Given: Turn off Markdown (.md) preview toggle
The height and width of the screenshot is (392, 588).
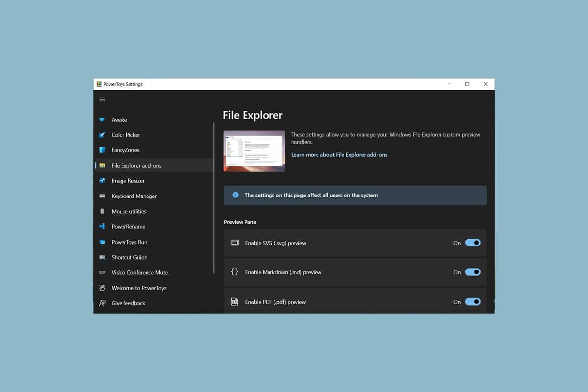Looking at the screenshot, I should 473,272.
